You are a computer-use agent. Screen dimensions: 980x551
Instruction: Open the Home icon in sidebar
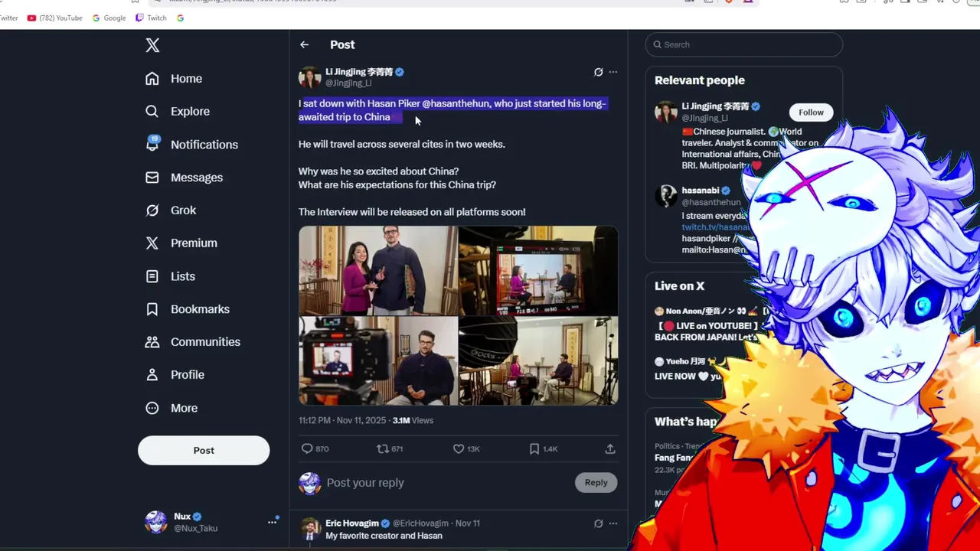[x=152, y=79]
